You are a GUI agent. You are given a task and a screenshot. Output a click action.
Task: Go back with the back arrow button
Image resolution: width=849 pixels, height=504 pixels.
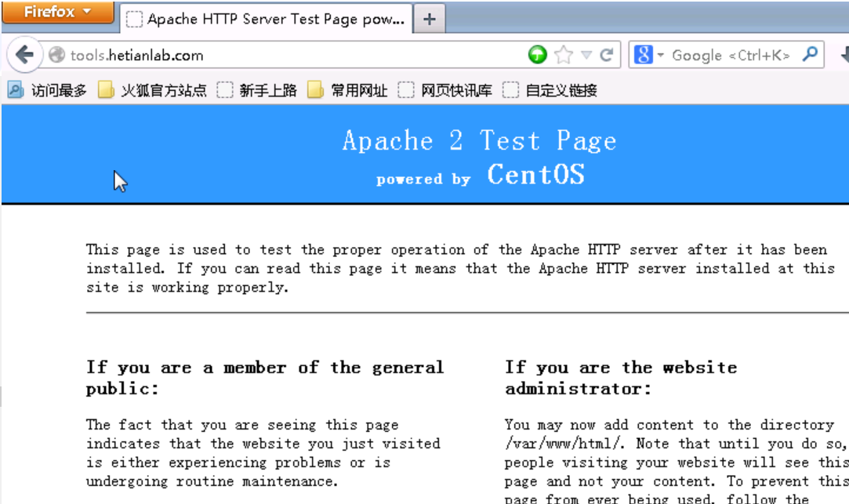point(25,55)
